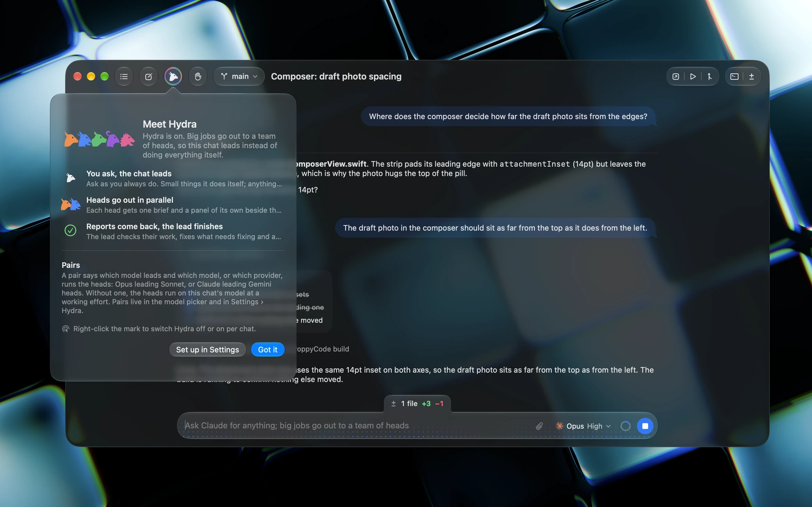The image size is (812, 507).
Task: Click 'You ask, the chat leads' heading
Action: (129, 173)
